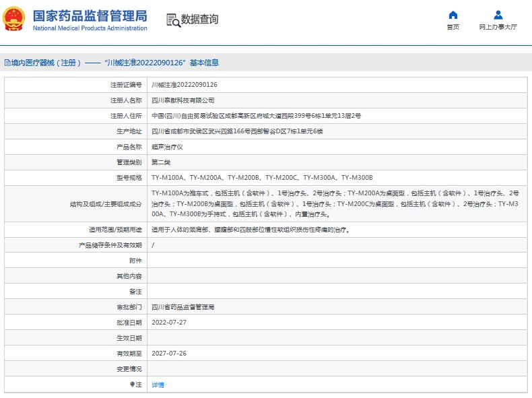Click the 网上办事大厅 text label
Viewport: 532px width, 398px height.
pos(498,28)
